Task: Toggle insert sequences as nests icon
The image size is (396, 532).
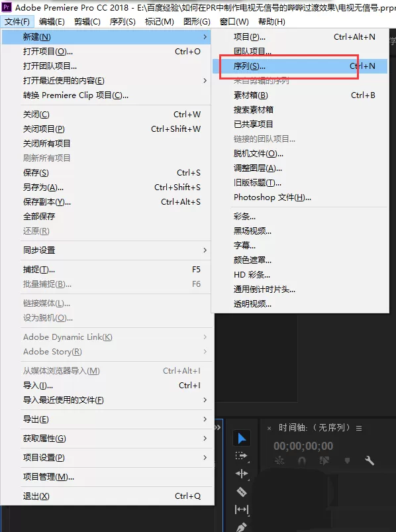Action: tap(279, 460)
